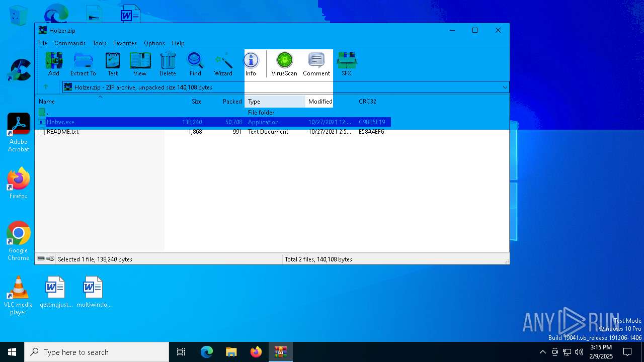Click the key icon in status bar
This screenshot has height=362, width=644.
[50, 259]
